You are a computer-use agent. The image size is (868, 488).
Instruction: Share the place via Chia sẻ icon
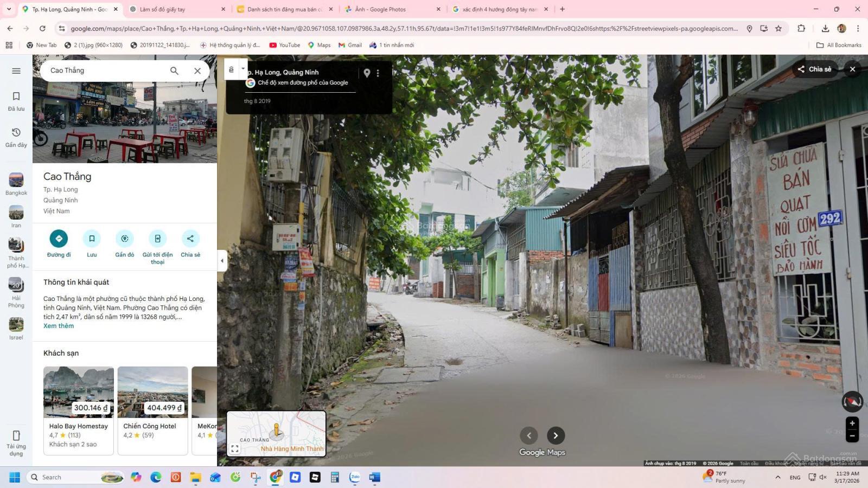click(190, 243)
